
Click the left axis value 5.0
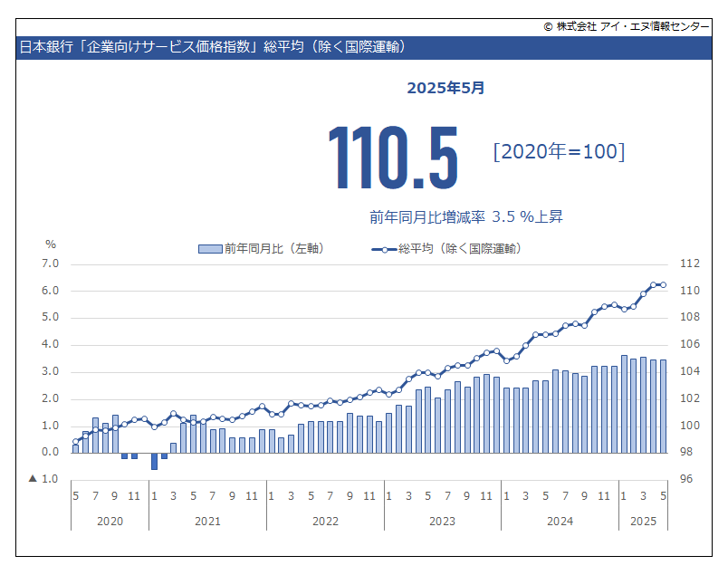coord(50,317)
